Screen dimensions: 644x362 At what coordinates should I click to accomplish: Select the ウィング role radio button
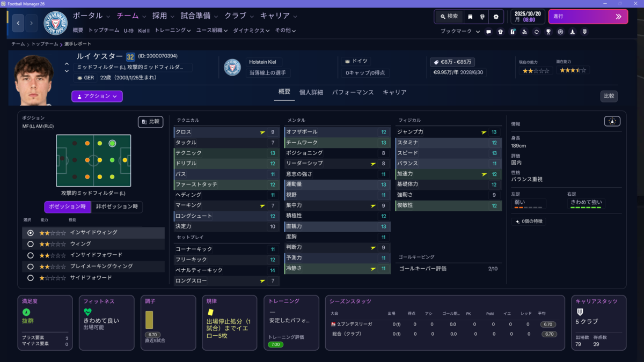pyautogui.click(x=31, y=244)
